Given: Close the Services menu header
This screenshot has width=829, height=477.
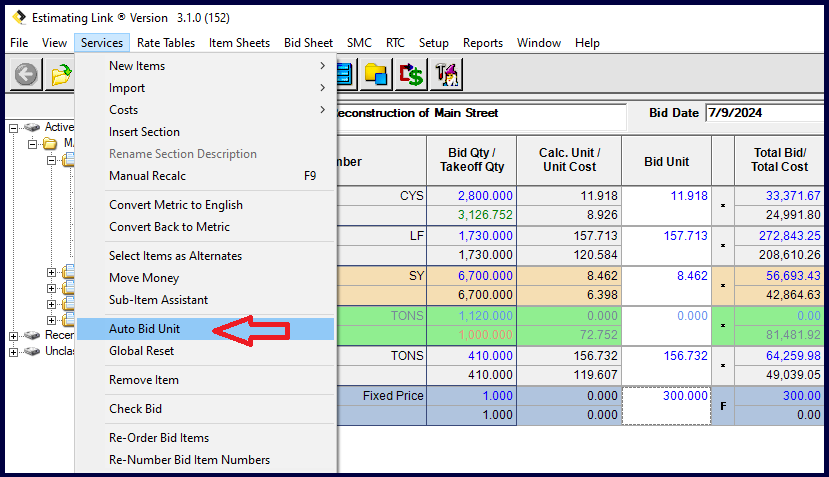Looking at the screenshot, I should point(102,43).
